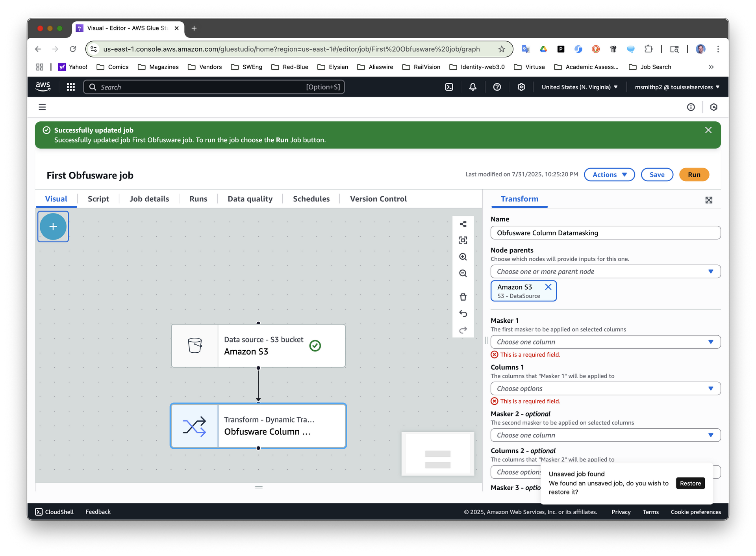Open the AWS services grid menu
The height and width of the screenshot is (556, 756).
(x=71, y=87)
